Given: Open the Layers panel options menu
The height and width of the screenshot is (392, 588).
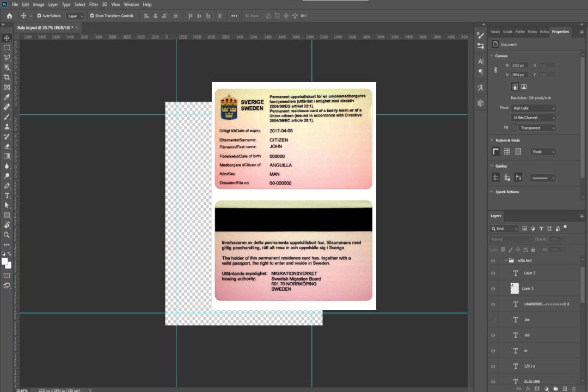Looking at the screenshot, I should click(x=581, y=216).
